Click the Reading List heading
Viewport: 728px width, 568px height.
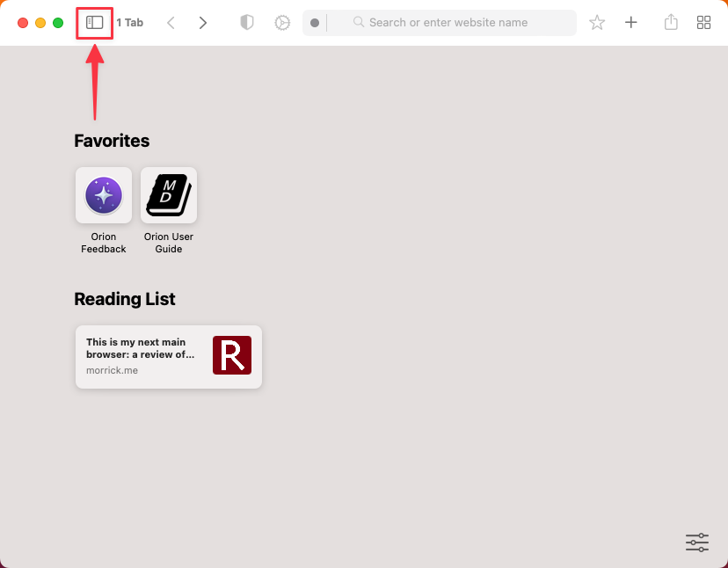125,299
